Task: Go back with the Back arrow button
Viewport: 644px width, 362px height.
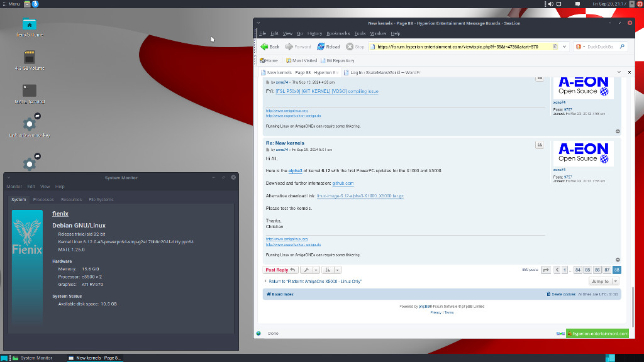Action: point(270,47)
